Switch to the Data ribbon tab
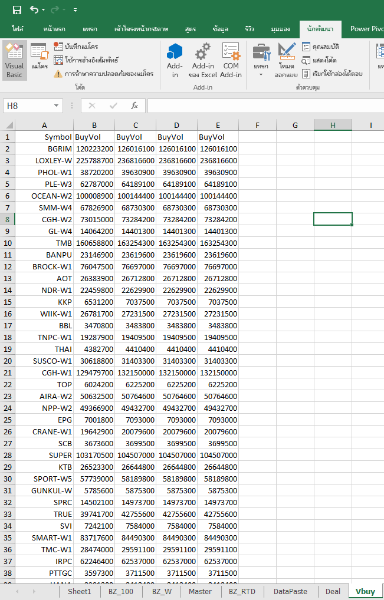This screenshot has width=384, height=600. point(220,29)
